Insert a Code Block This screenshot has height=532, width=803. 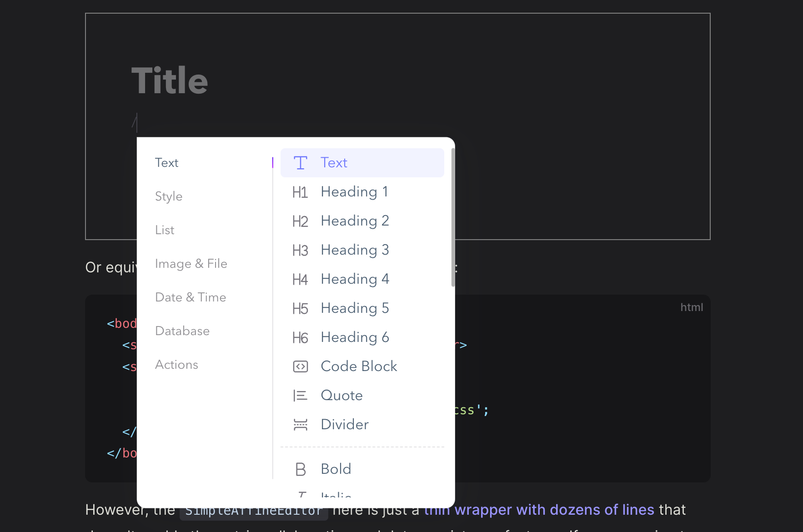coord(359,366)
